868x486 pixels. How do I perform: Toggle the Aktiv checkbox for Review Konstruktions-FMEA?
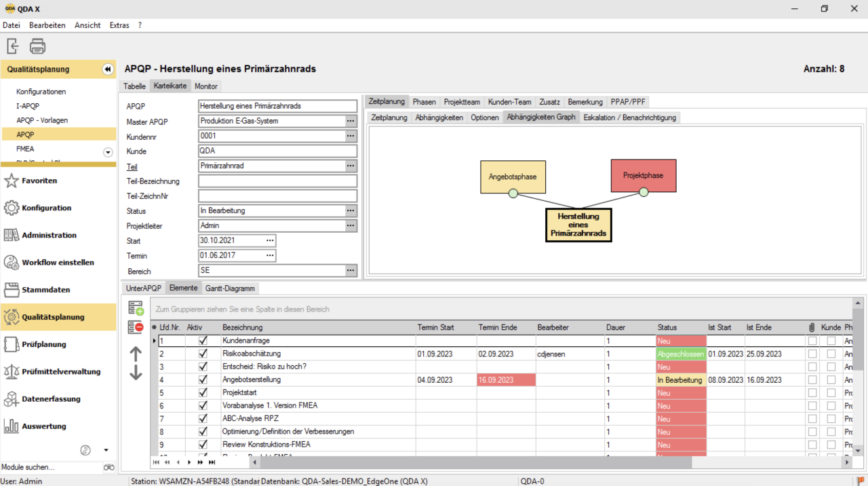click(203, 445)
